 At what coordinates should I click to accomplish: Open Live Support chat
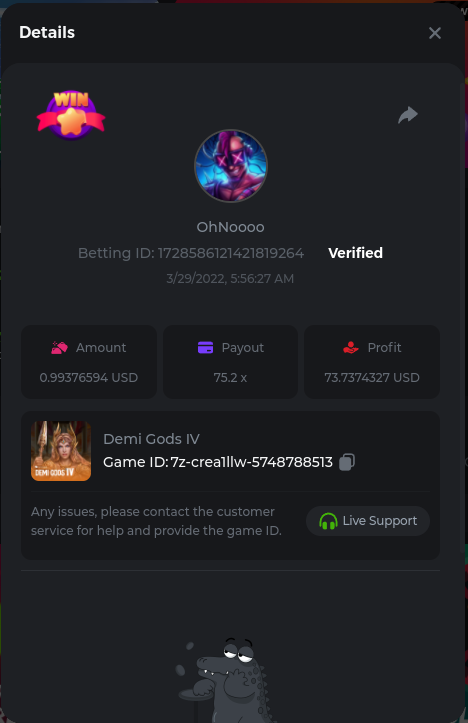pyautogui.click(x=368, y=521)
